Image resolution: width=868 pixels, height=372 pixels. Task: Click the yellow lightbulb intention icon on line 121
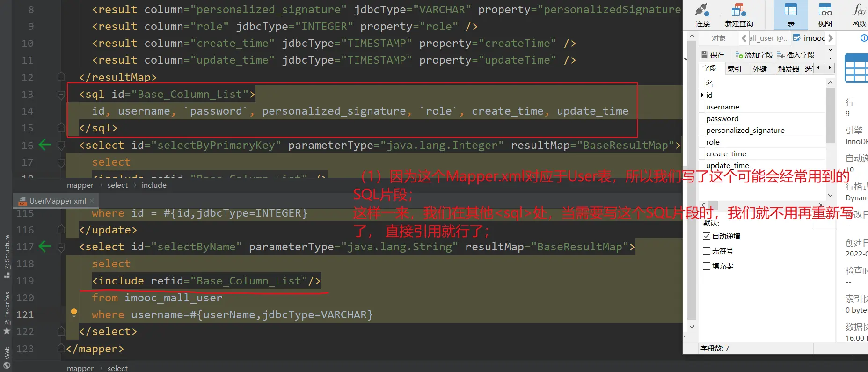pos(74,313)
